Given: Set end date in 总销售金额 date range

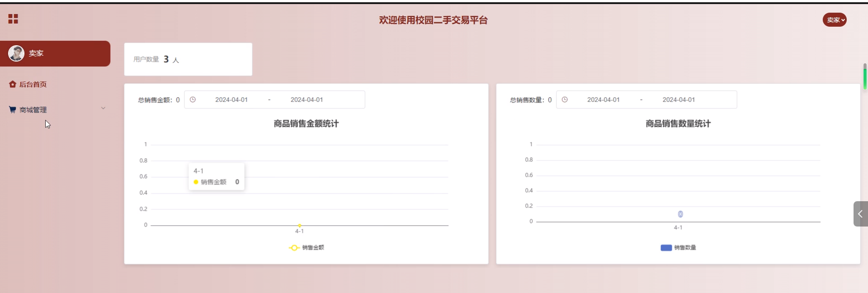Looking at the screenshot, I should 307,99.
